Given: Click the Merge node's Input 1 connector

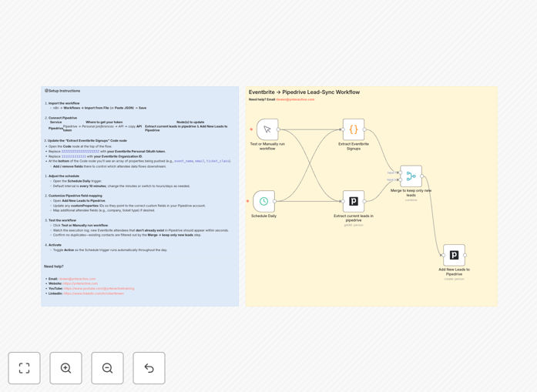Looking at the screenshot, I should 400,173.
